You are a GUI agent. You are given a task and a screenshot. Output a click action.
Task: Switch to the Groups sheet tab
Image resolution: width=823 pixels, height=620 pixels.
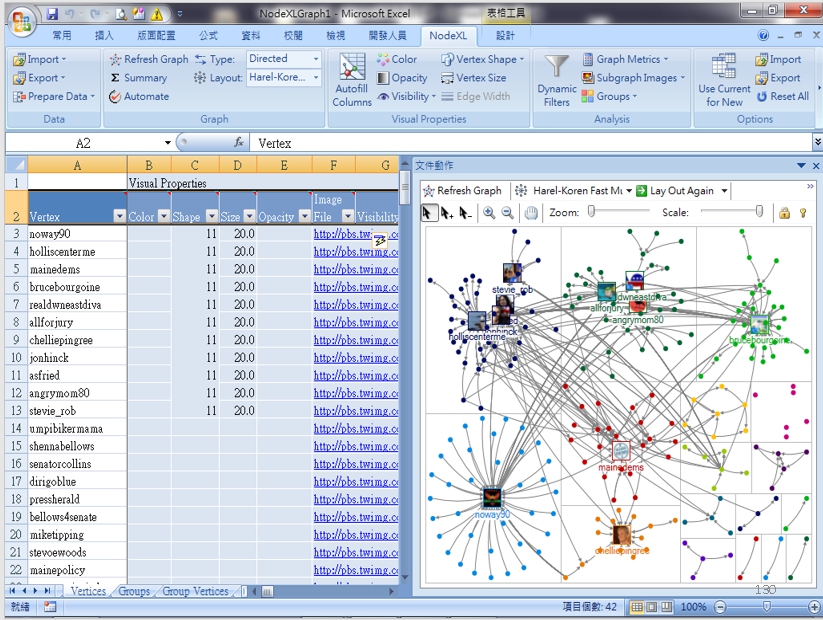(x=134, y=592)
